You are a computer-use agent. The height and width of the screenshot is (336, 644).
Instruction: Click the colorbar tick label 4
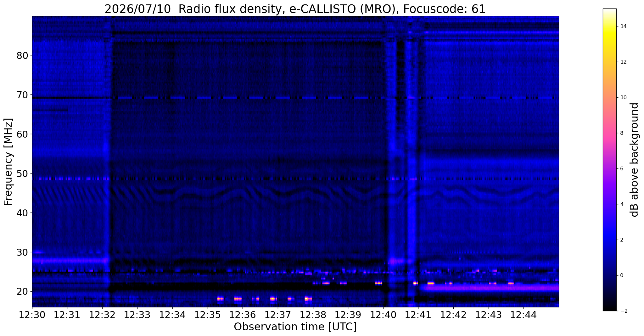point(621,204)
